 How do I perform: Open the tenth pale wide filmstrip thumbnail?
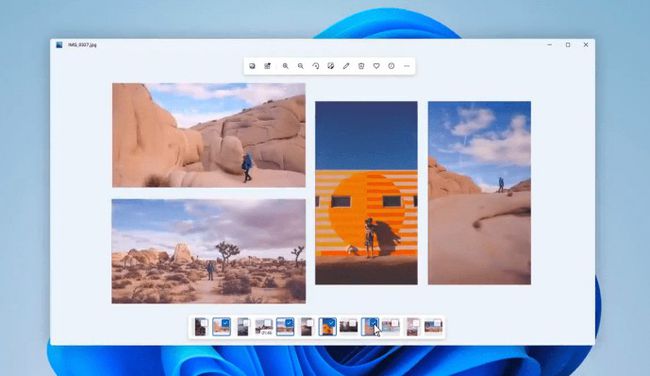(x=391, y=327)
